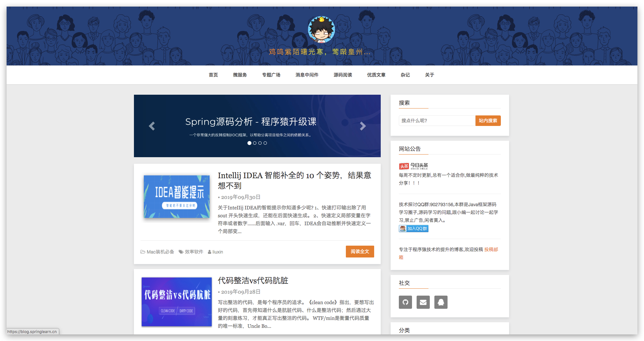Open the 专题广场 navigation entry
The image size is (644, 341).
[271, 75]
